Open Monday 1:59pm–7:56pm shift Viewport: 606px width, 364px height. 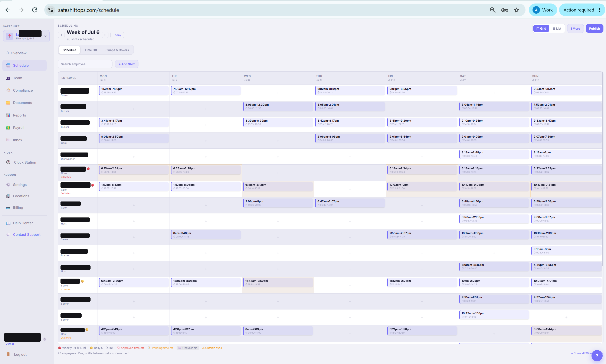134,91
